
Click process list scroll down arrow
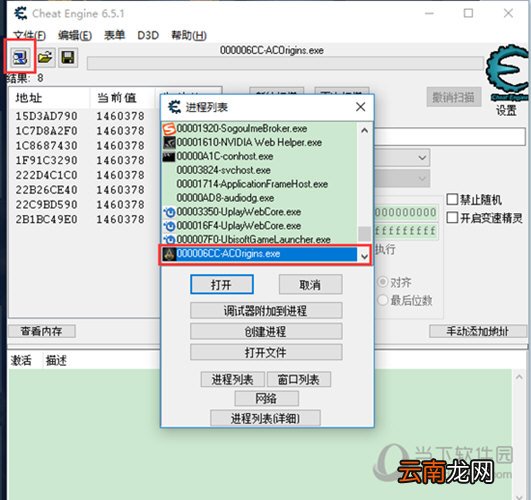[x=364, y=256]
